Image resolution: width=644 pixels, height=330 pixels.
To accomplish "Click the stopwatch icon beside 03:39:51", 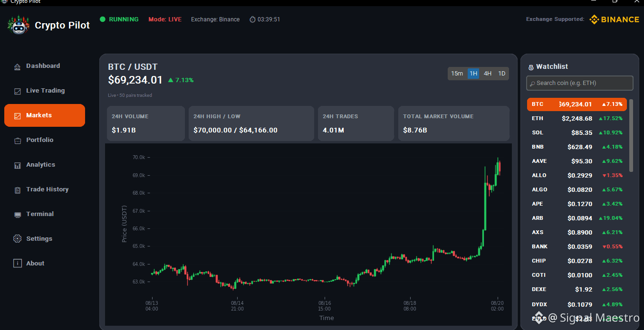I will pyautogui.click(x=252, y=19).
